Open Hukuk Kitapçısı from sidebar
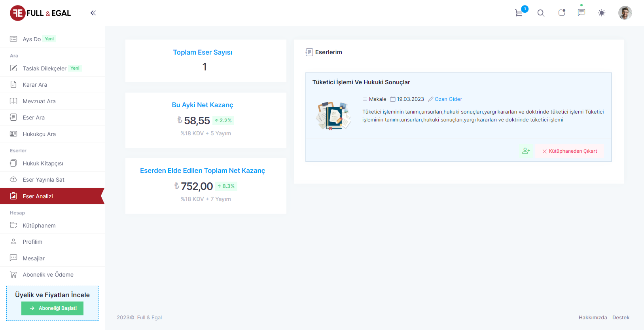 [43, 163]
